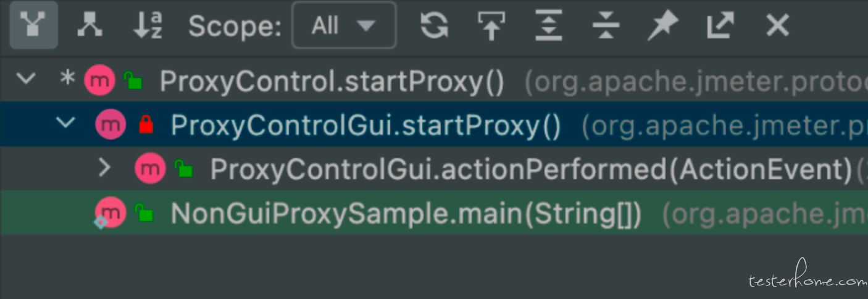Click the Autoscroll to Source icon
868x299 pixels.
point(491,26)
